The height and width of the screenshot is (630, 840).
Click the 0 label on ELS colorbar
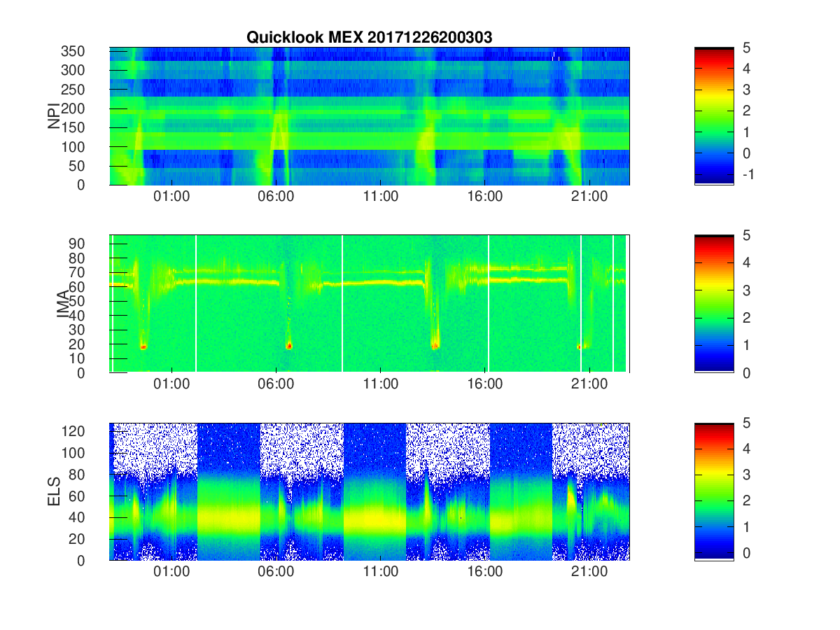pyautogui.click(x=746, y=552)
